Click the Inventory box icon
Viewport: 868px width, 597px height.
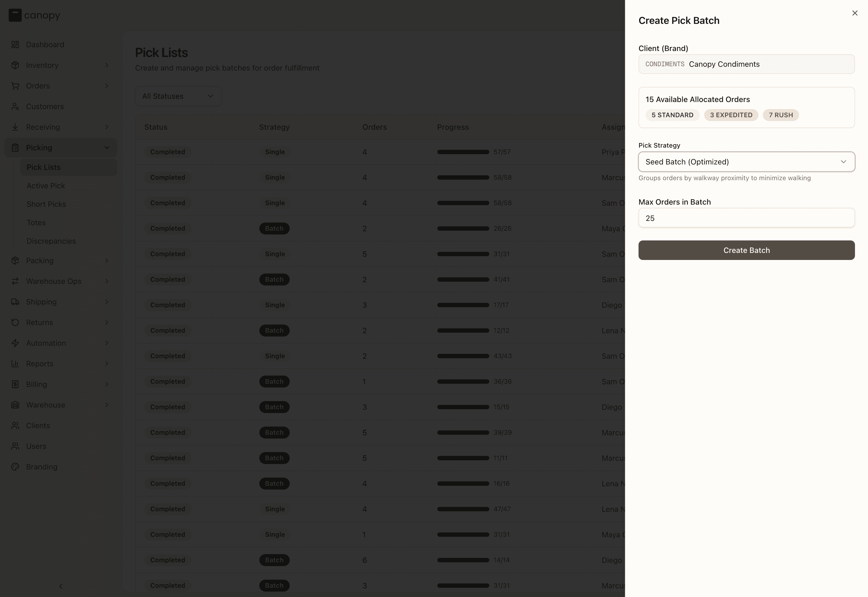click(x=15, y=65)
